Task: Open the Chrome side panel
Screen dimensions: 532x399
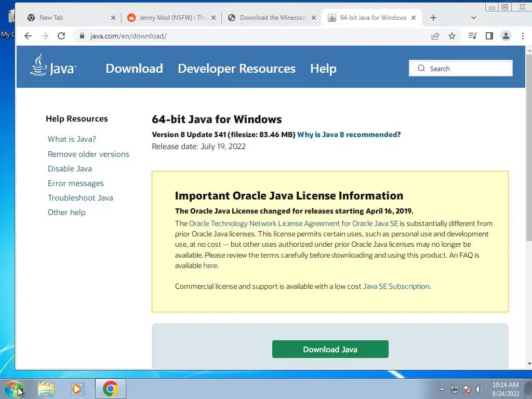Action: point(489,36)
